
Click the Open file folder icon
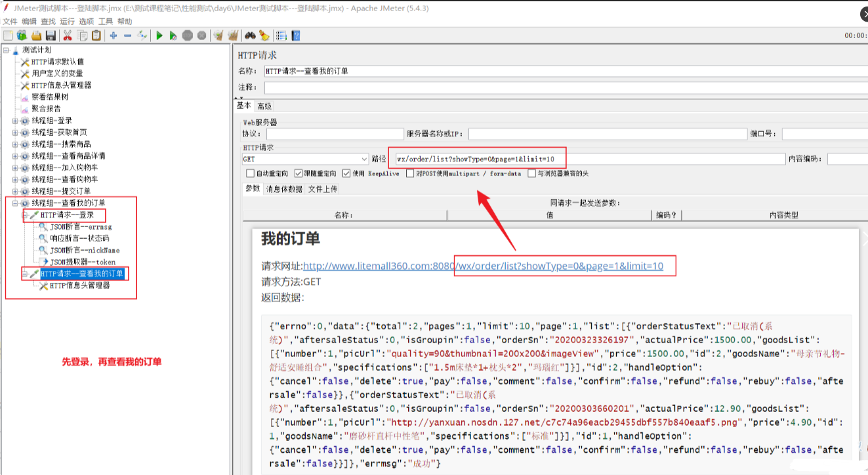(37, 35)
